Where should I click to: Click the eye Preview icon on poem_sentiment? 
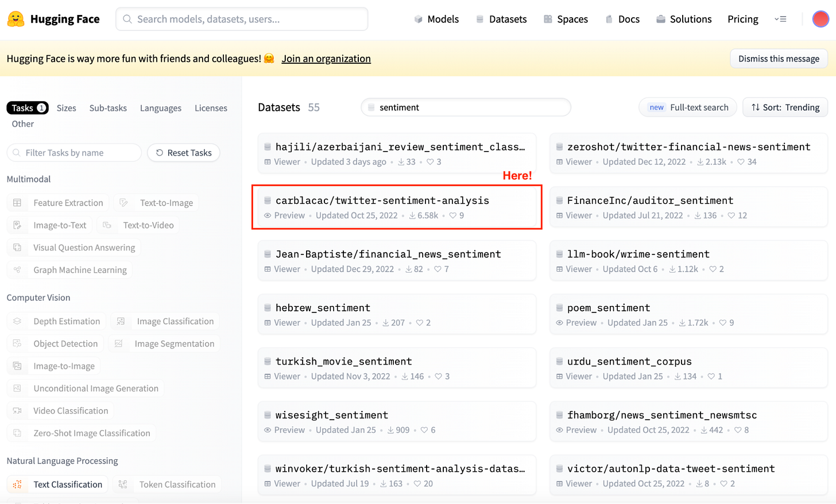[x=560, y=323]
